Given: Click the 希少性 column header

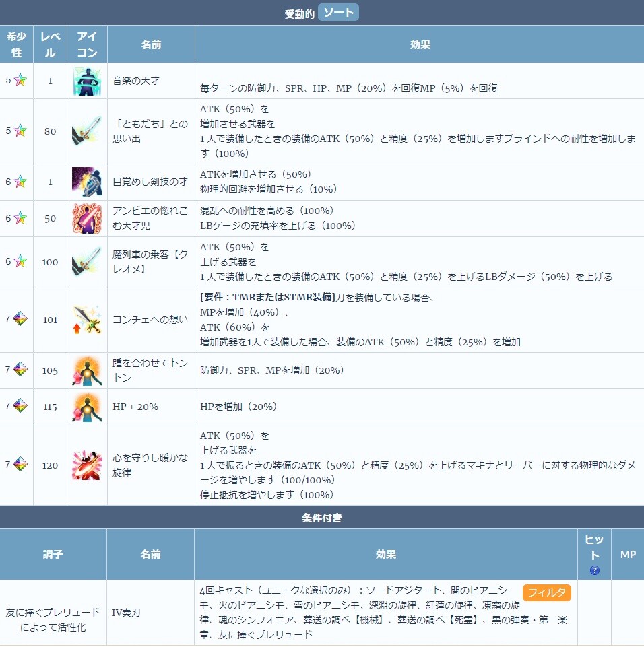Looking at the screenshot, I should tap(17, 44).
